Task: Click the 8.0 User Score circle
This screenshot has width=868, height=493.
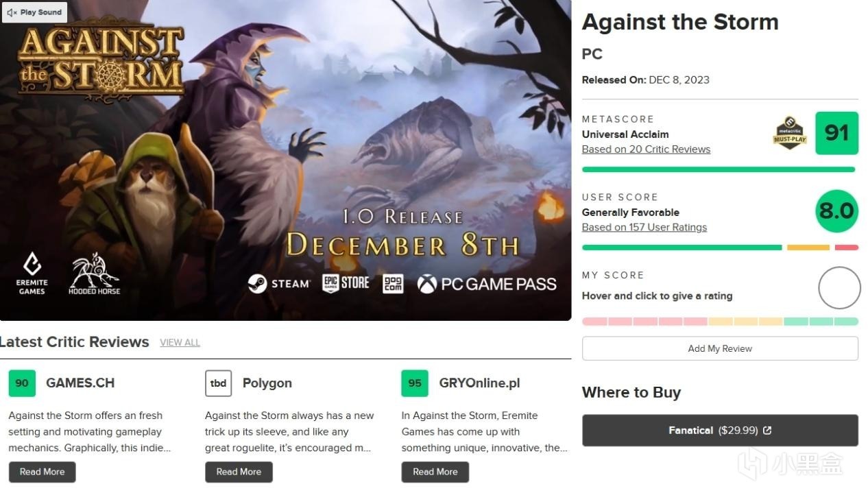Action: [836, 211]
